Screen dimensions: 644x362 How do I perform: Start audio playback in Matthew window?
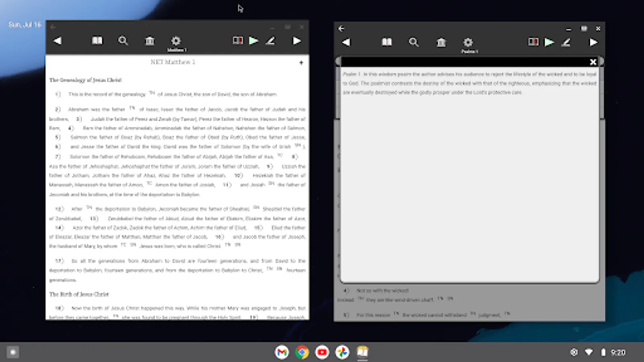click(x=254, y=41)
